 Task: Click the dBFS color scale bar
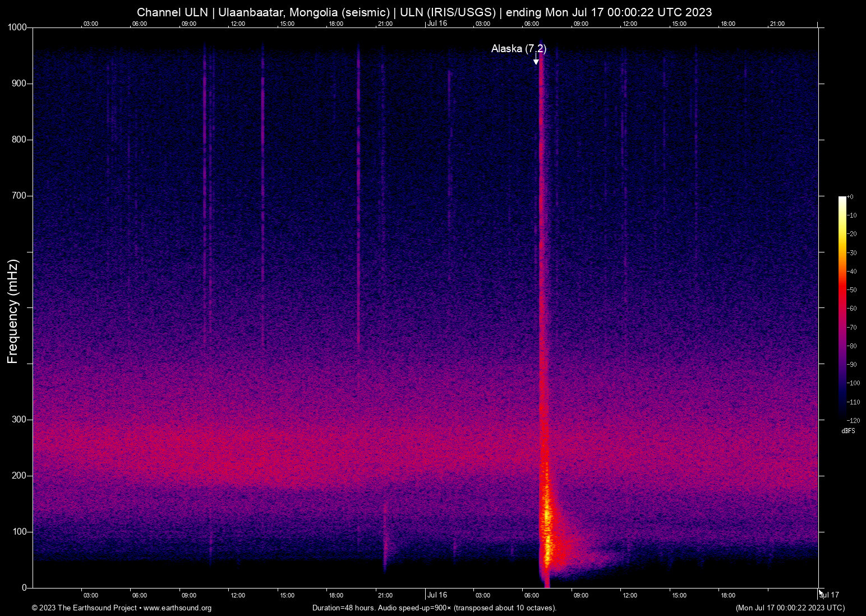point(842,307)
